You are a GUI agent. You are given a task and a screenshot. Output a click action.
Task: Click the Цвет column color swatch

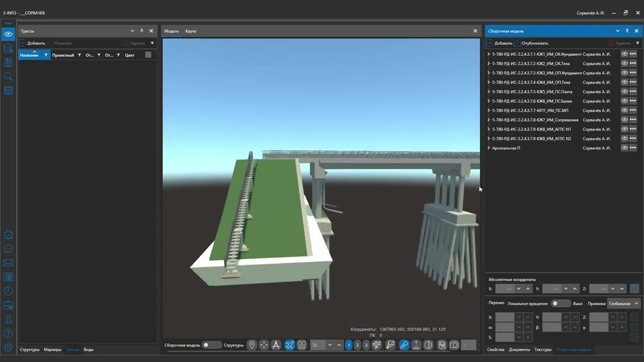click(x=148, y=55)
